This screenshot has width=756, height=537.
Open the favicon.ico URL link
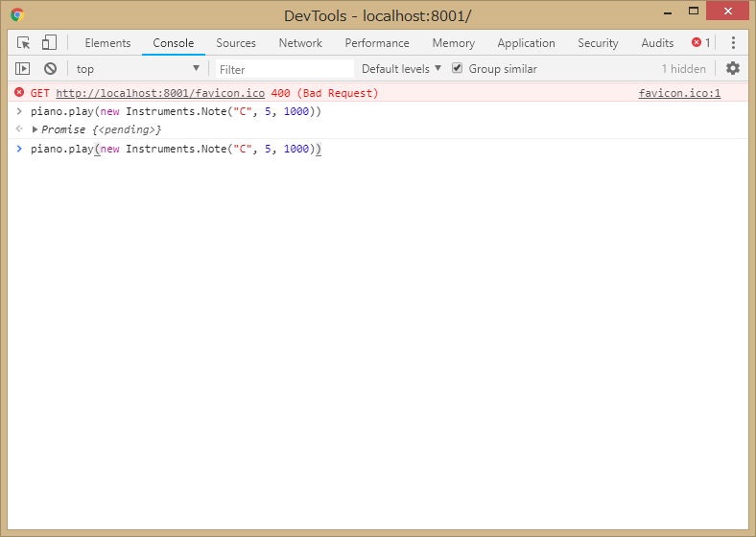160,93
